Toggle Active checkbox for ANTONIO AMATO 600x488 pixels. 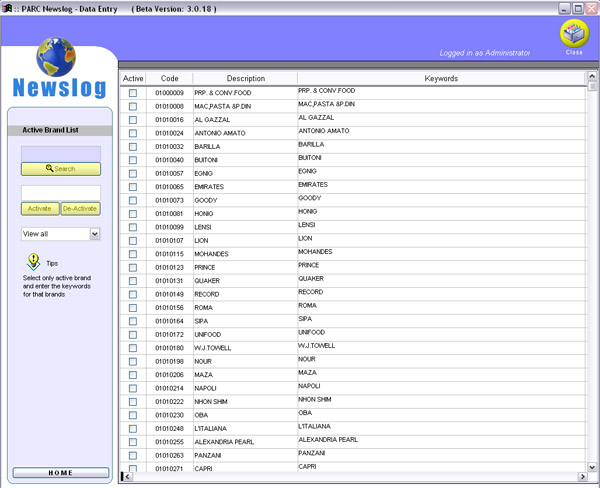point(133,133)
